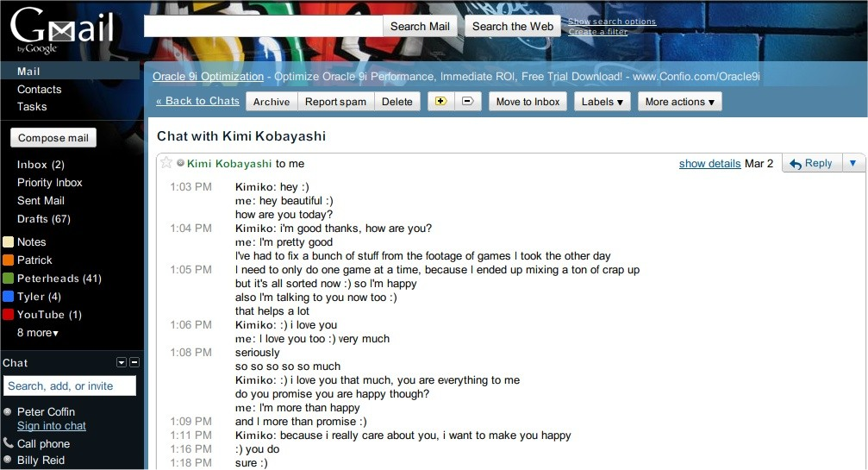
Task: Mark as important with yellow plus icon
Action: (441, 101)
